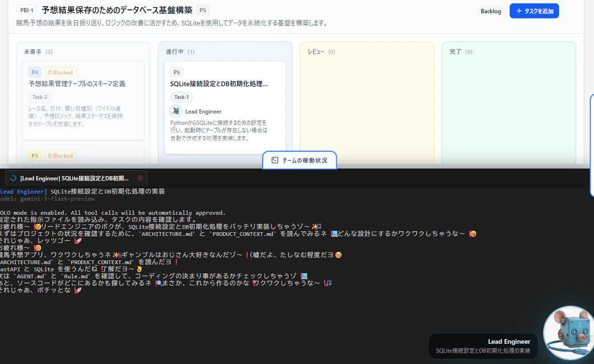The height and width of the screenshot is (364, 594).
Task: Click the P4 priority badge
Action: click(x=35, y=72)
